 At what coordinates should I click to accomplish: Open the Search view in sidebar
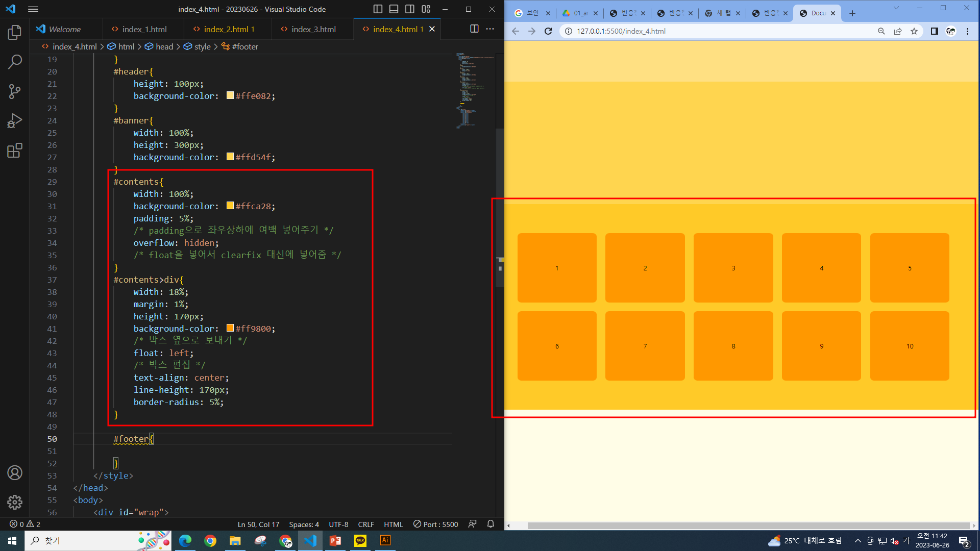[x=15, y=62]
